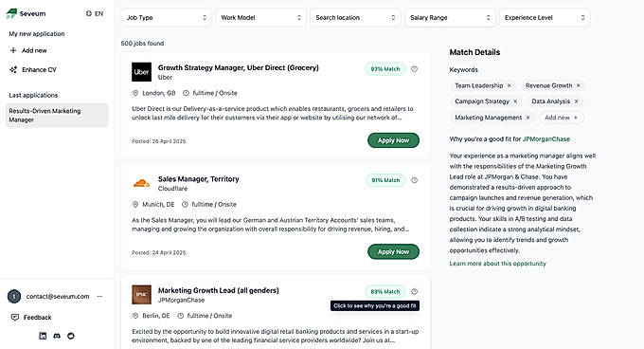Click the sparkle icon beside Enhance CV

click(13, 69)
